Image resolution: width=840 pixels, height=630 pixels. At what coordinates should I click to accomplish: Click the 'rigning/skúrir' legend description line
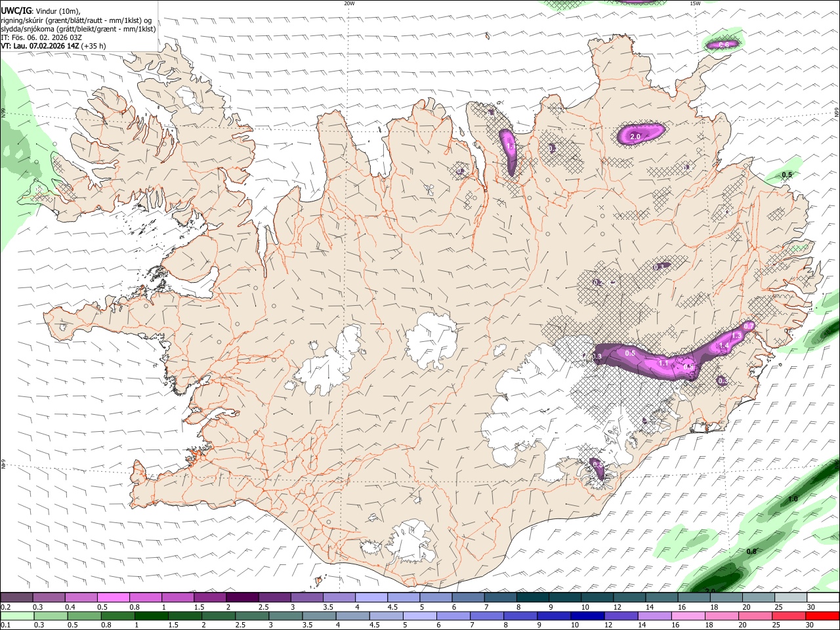tap(76, 20)
